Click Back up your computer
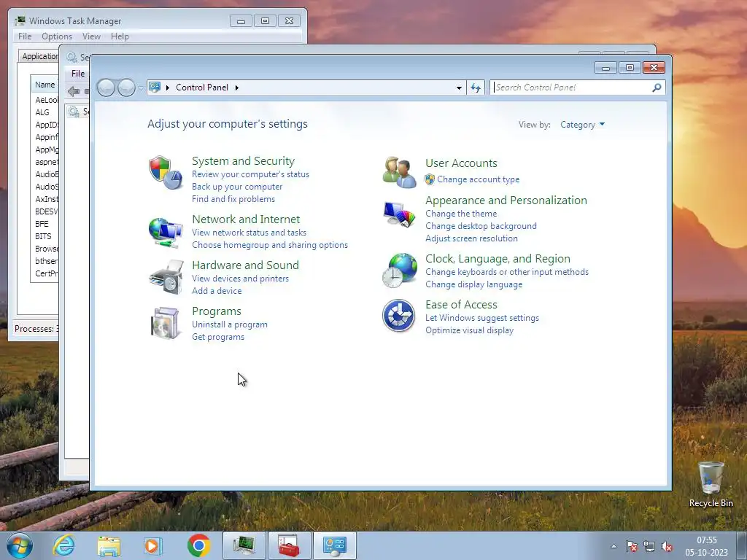The width and height of the screenshot is (747, 560). [237, 187]
